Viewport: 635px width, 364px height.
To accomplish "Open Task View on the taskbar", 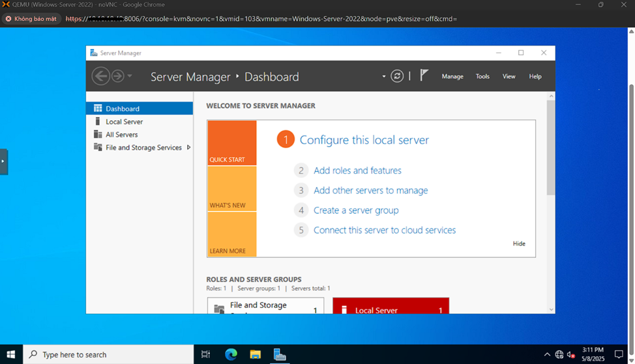I will click(205, 354).
